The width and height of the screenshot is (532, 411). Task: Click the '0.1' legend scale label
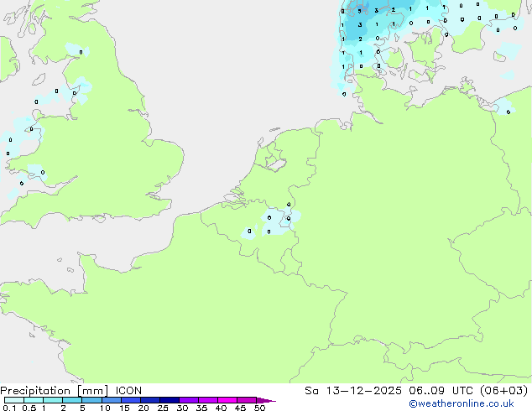[x=9, y=408]
